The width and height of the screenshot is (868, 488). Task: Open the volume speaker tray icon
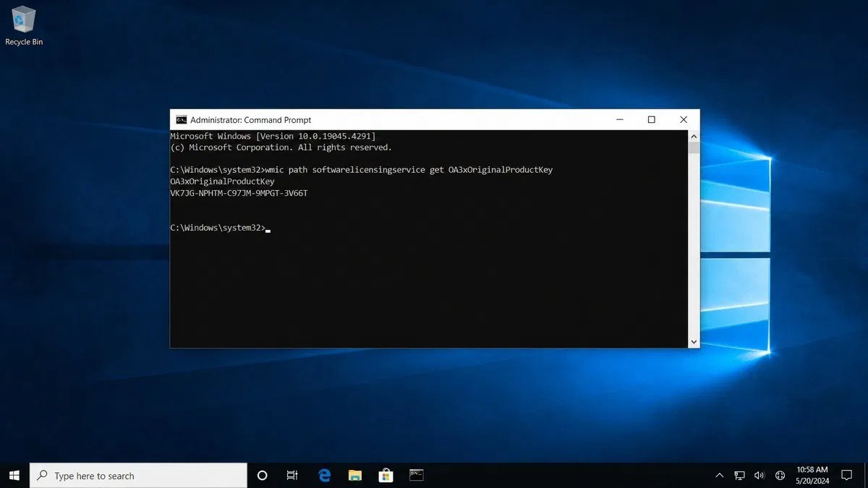759,475
